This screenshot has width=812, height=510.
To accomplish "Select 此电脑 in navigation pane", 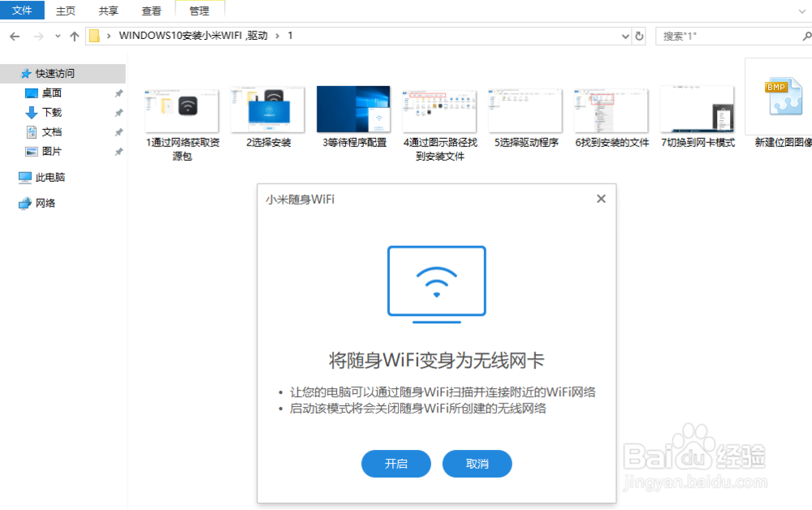I will click(x=50, y=177).
